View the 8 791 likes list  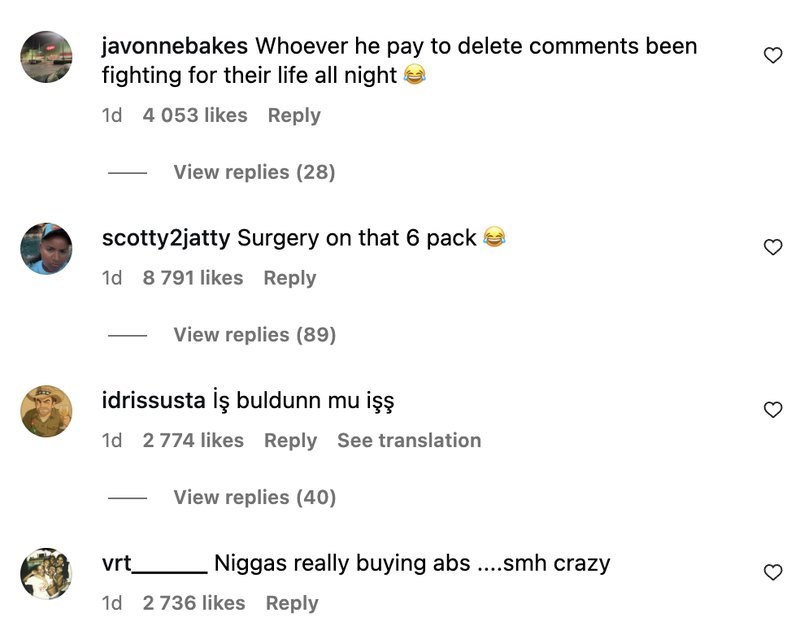193,278
